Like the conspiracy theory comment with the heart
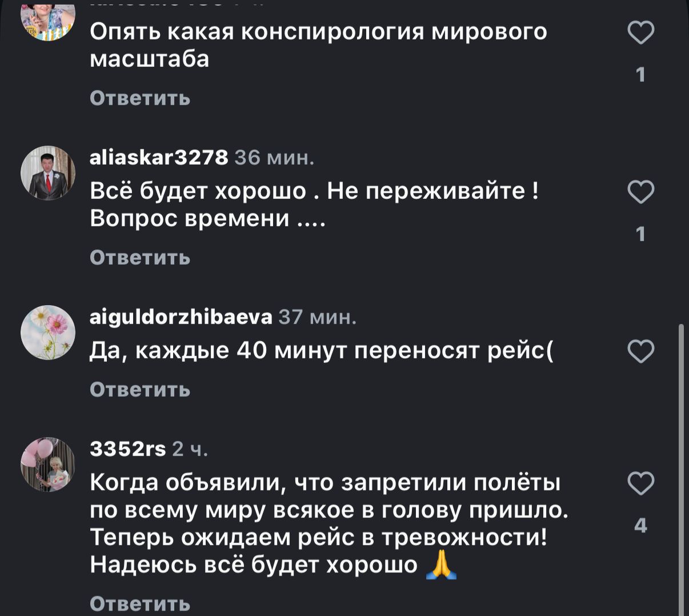The height and width of the screenshot is (616, 689). tap(640, 33)
